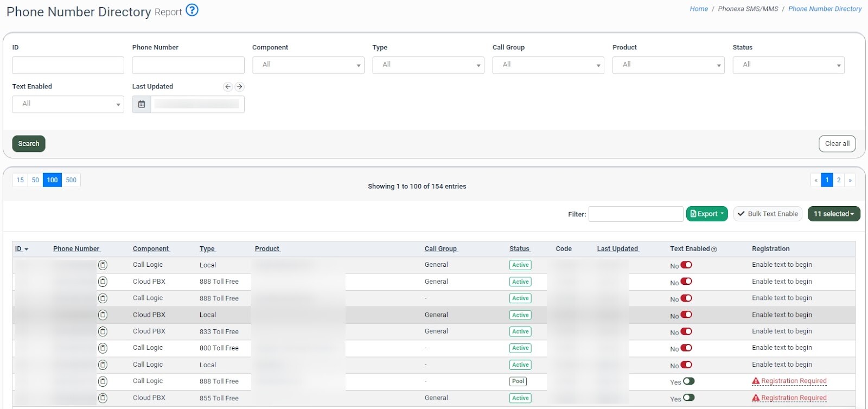
Task: Click into the Last Updated date field
Action: pyautogui.click(x=197, y=104)
